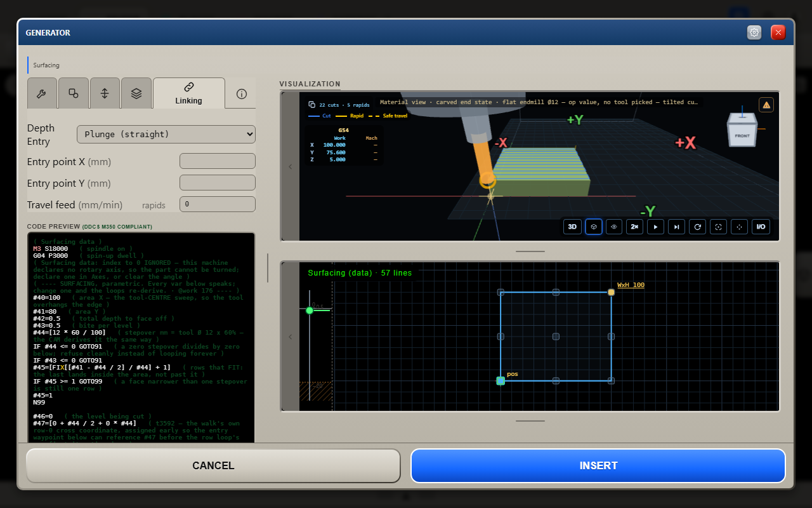The width and height of the screenshot is (812, 508).
Task: Switch to the shapes geometry tab
Action: pyautogui.click(x=74, y=93)
